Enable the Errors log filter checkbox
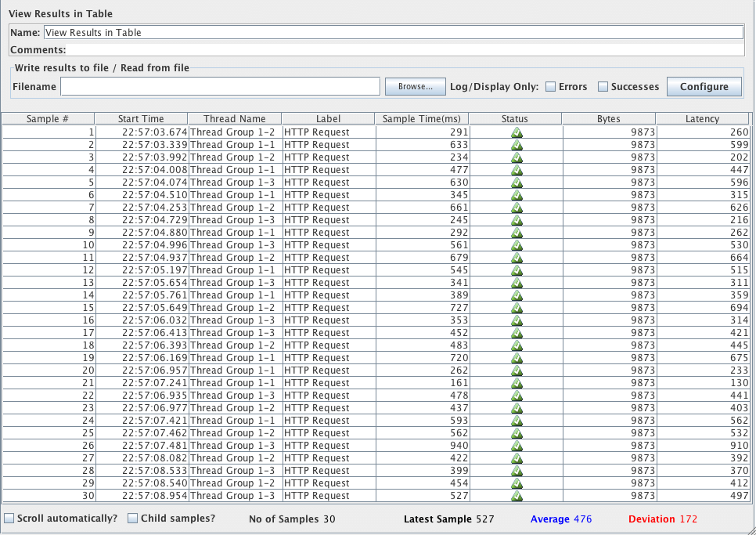This screenshot has width=756, height=535. (551, 86)
